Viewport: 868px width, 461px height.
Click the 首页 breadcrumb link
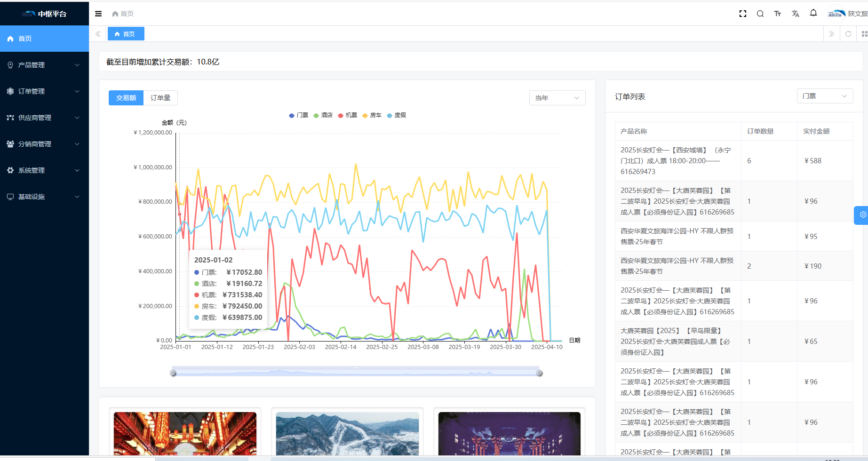tap(127, 14)
